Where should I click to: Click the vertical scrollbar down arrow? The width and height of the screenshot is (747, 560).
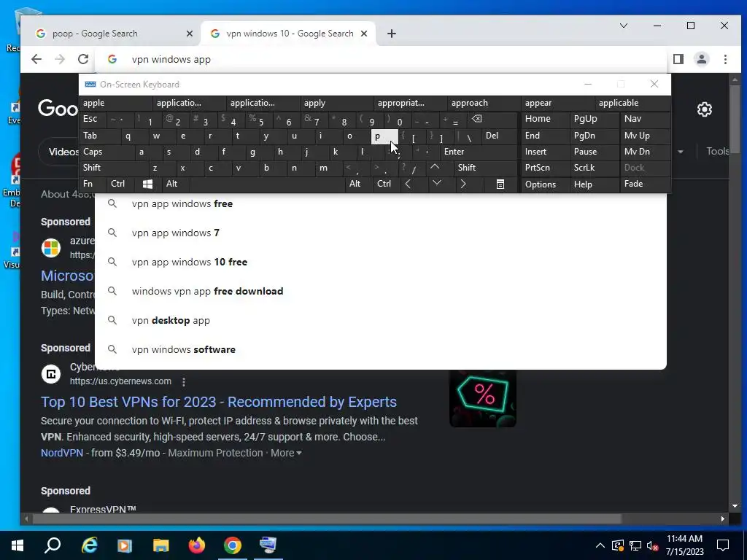pyautogui.click(x=735, y=506)
